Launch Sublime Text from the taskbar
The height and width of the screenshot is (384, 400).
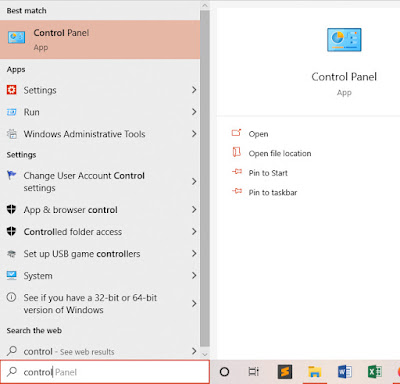(x=285, y=371)
